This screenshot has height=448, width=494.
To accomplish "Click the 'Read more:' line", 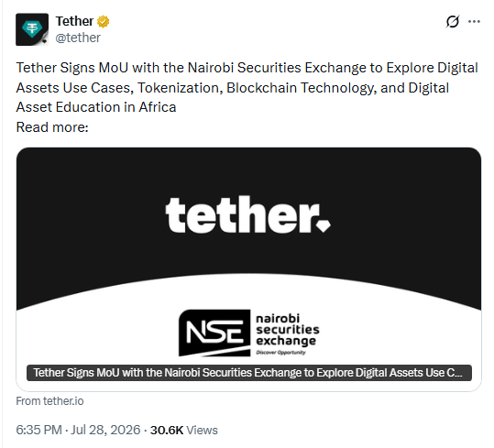I will [52, 127].
